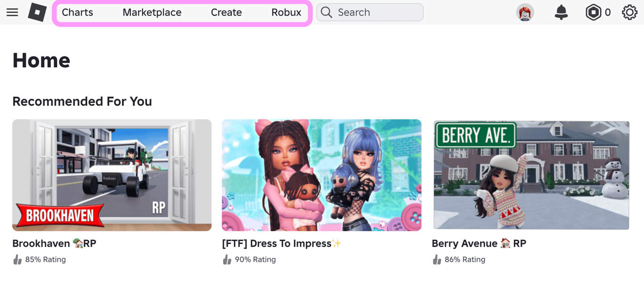The width and height of the screenshot is (644, 283).
Task: Click the Berry Avenue RP title link
Action: pyautogui.click(x=479, y=243)
